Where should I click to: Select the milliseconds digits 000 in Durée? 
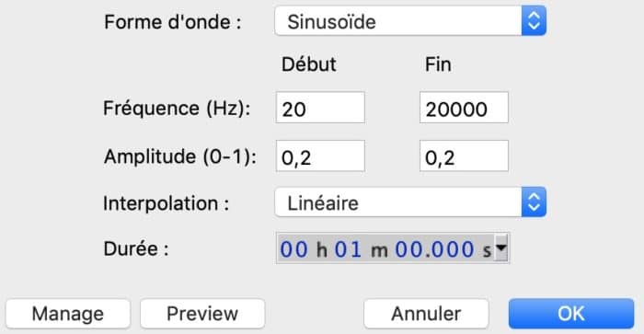coord(452,249)
